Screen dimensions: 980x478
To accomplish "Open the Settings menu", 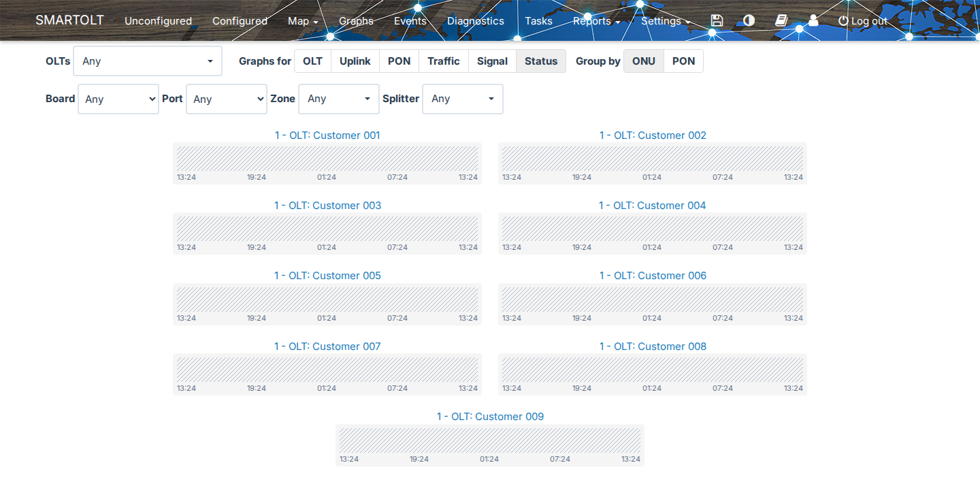I will tap(666, 21).
